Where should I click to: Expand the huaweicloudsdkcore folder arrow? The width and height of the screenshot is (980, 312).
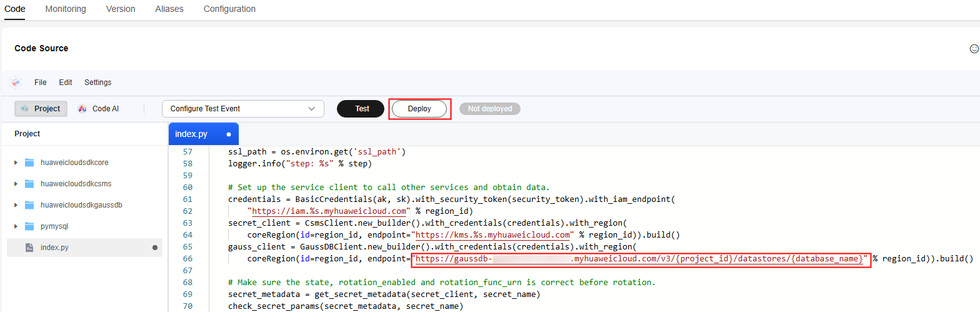[16, 163]
